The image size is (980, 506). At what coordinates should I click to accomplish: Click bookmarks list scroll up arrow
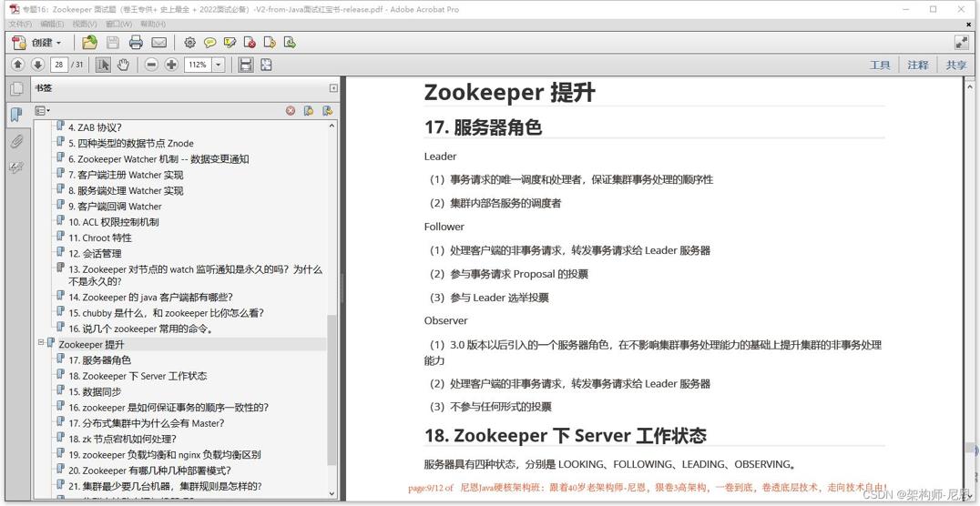pyautogui.click(x=332, y=126)
